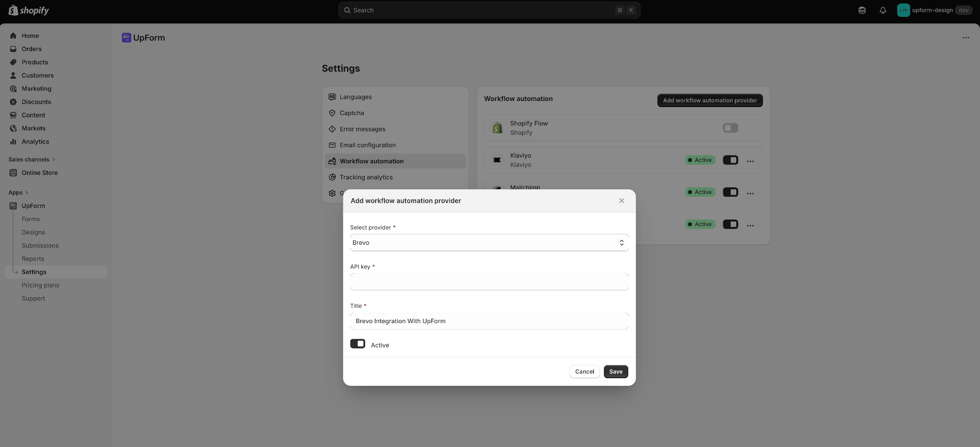Open Support under UpForm

[x=33, y=298]
